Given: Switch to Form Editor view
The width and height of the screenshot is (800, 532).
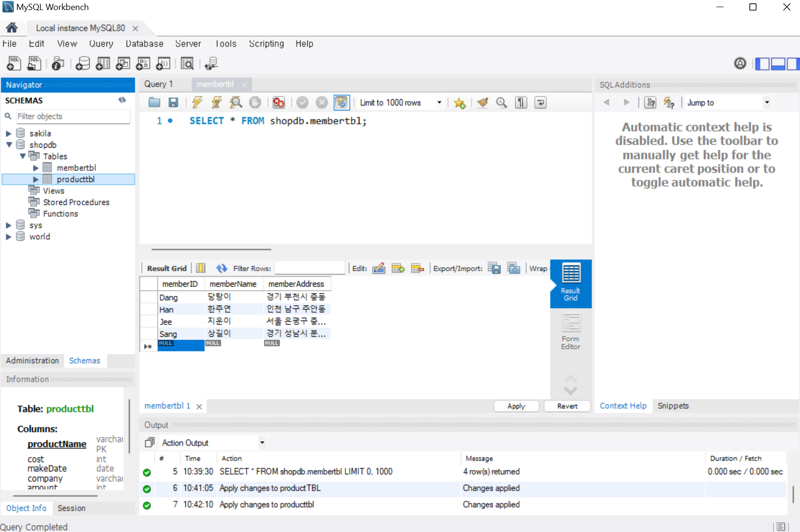Looking at the screenshot, I should point(571,332).
